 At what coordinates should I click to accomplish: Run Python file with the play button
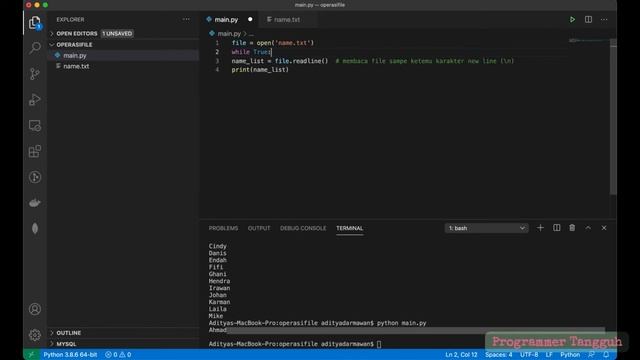572,20
